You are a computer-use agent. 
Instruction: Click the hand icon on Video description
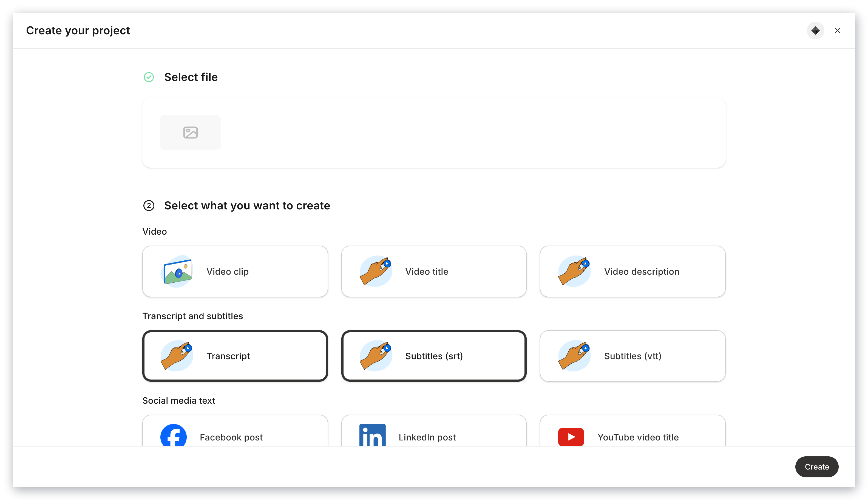tap(574, 271)
